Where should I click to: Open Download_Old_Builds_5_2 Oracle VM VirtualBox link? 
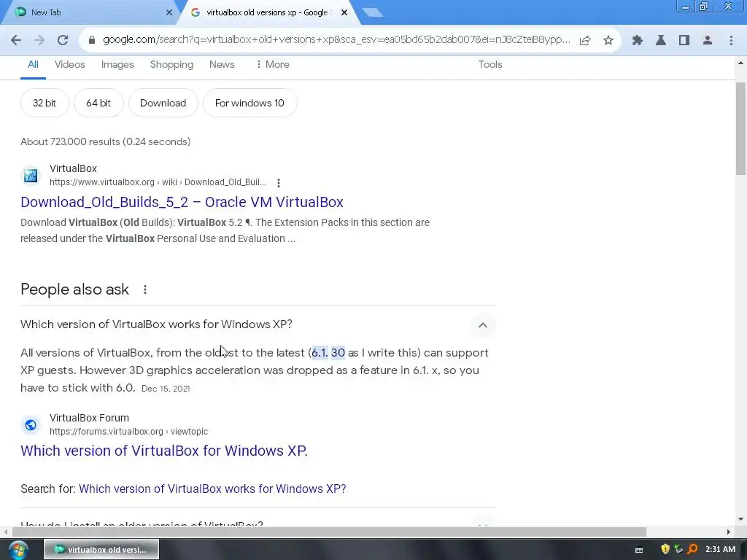pos(182,202)
